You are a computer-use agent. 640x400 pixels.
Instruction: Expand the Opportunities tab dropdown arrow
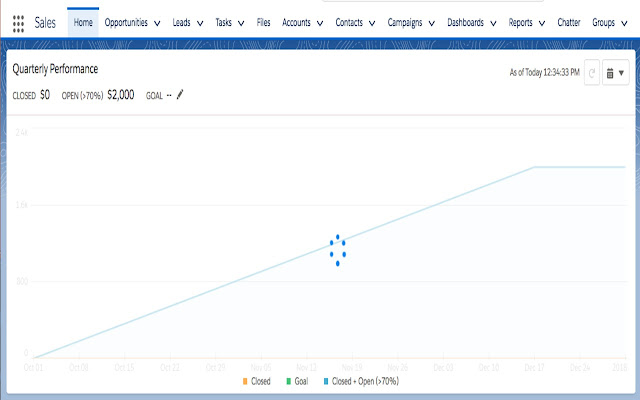coord(157,22)
